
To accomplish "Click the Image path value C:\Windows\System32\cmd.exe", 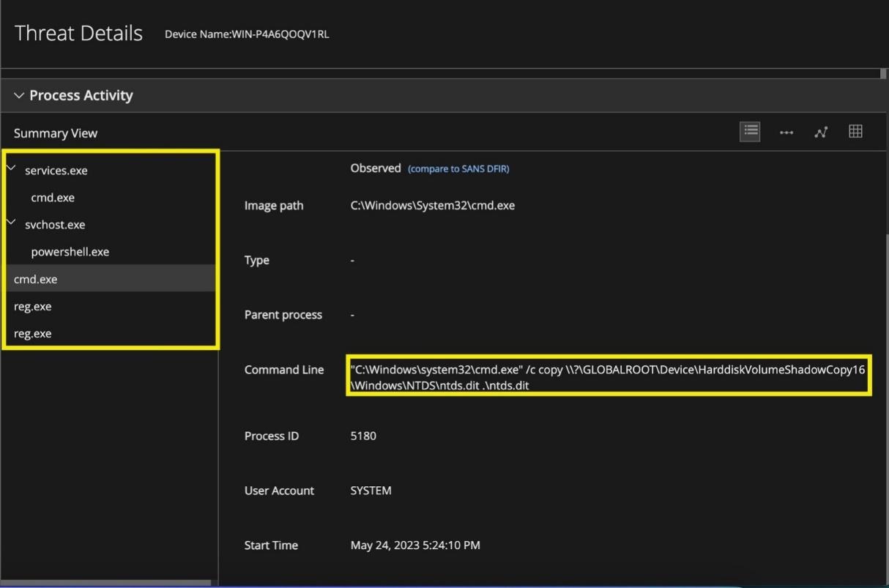I will pyautogui.click(x=432, y=206).
